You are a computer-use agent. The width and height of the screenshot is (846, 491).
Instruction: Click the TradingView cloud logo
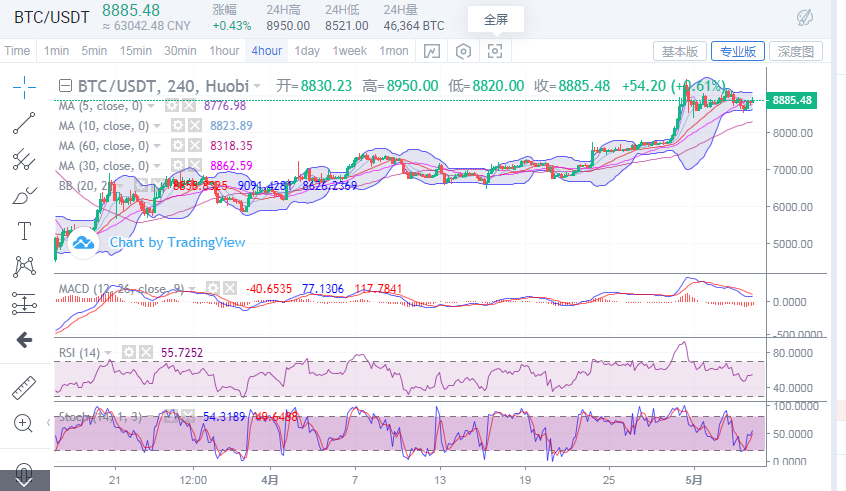coord(83,243)
